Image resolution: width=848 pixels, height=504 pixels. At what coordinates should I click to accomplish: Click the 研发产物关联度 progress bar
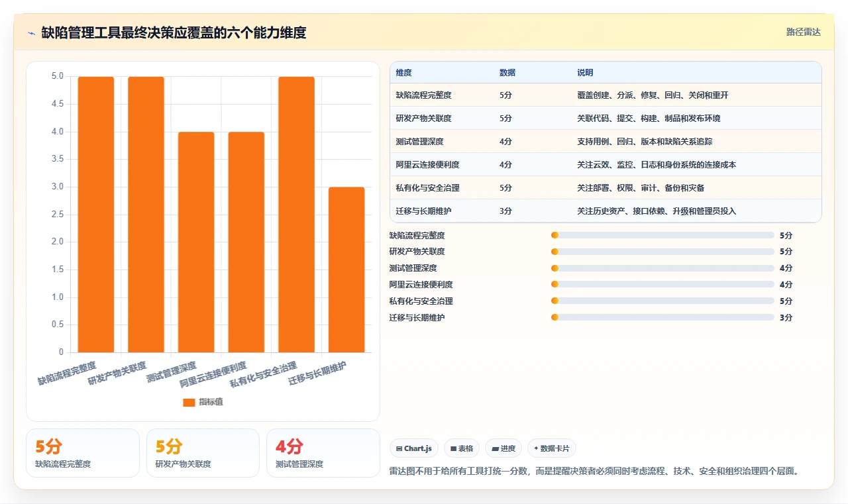[x=662, y=252]
